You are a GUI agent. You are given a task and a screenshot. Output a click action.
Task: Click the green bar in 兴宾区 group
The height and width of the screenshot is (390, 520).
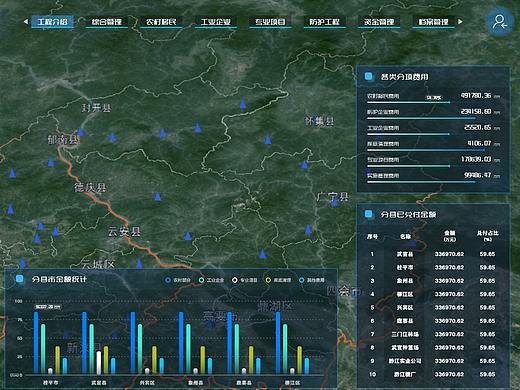[x=140, y=349]
